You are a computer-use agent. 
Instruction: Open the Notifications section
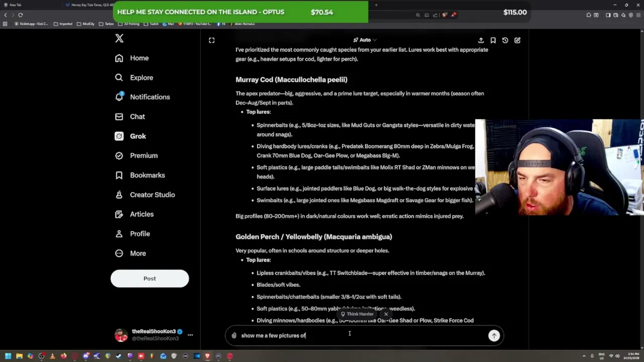point(142,97)
